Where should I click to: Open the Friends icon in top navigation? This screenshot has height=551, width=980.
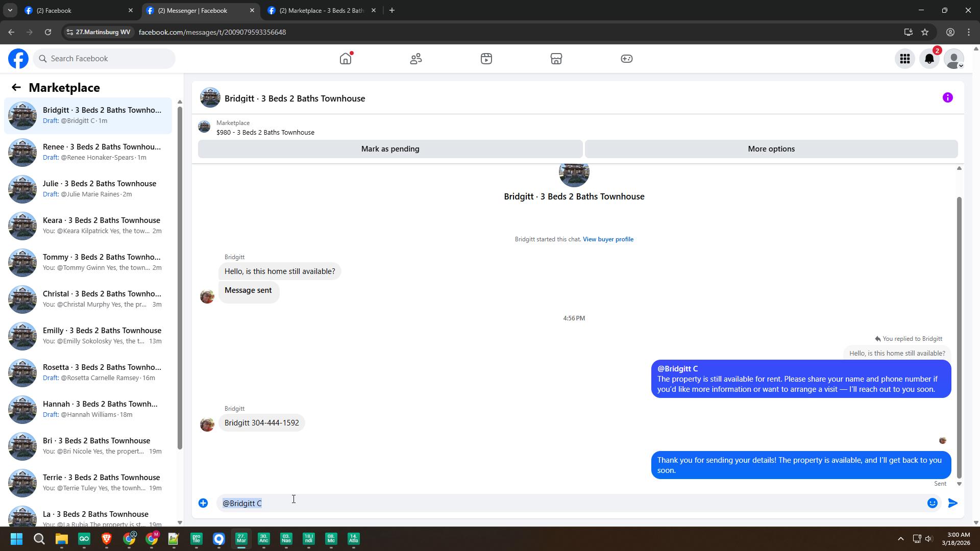point(416,59)
